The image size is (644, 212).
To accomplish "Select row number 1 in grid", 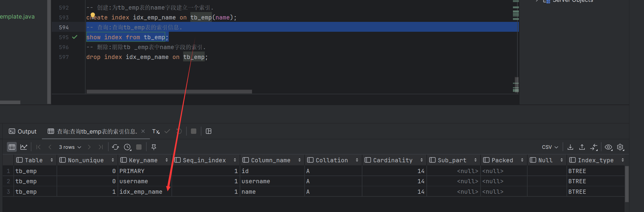I will point(8,171).
